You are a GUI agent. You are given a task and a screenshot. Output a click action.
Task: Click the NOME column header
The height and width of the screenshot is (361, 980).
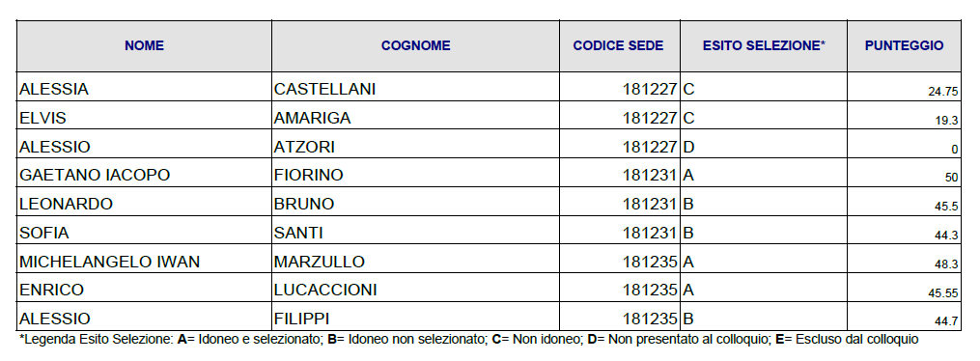(145, 45)
